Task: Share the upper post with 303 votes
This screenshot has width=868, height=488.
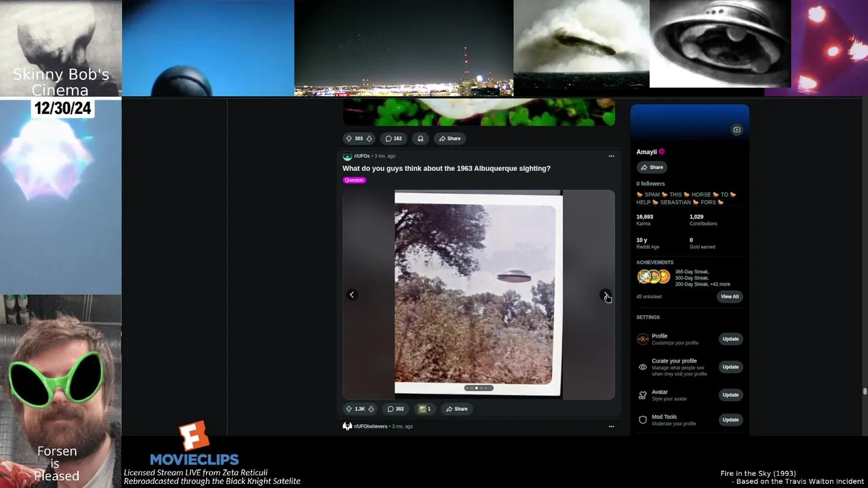Action: point(450,138)
